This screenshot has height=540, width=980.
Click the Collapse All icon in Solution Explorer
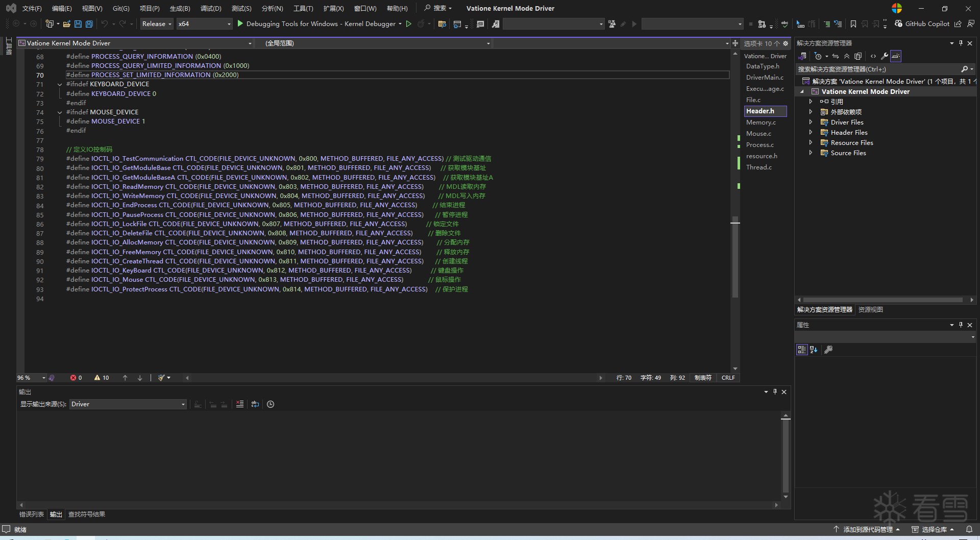pyautogui.click(x=847, y=56)
